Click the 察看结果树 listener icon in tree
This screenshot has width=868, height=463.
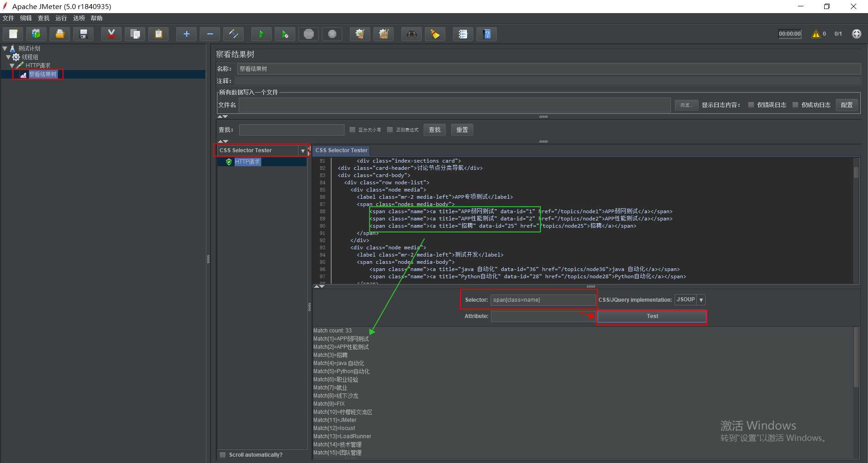23,75
